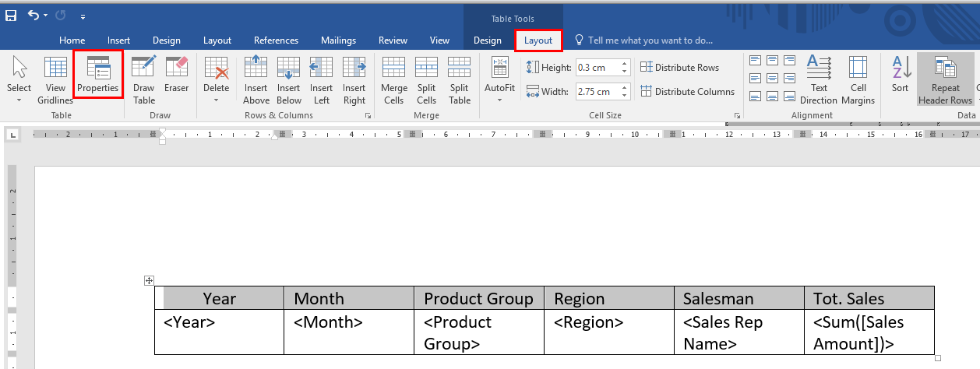Open table Properties dialog
The image size is (980, 369).
pos(97,76)
